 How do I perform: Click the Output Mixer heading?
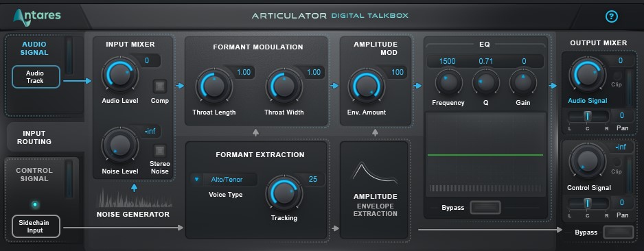point(599,43)
